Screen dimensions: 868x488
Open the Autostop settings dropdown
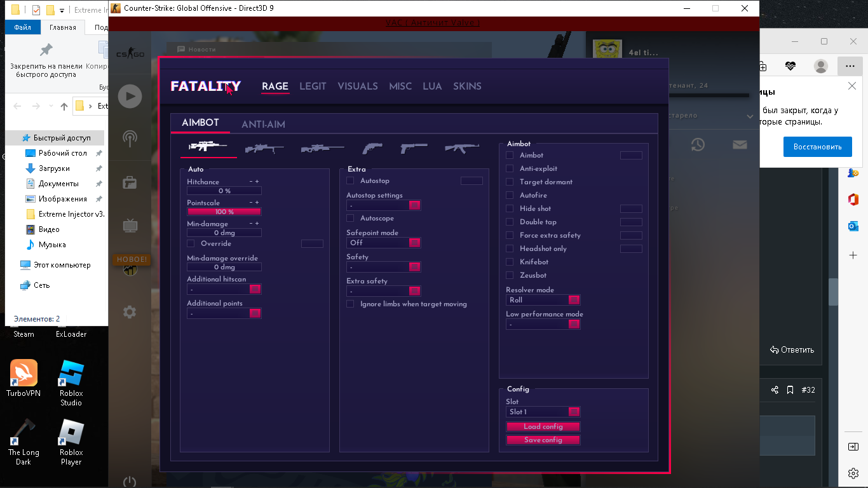pyautogui.click(x=383, y=205)
